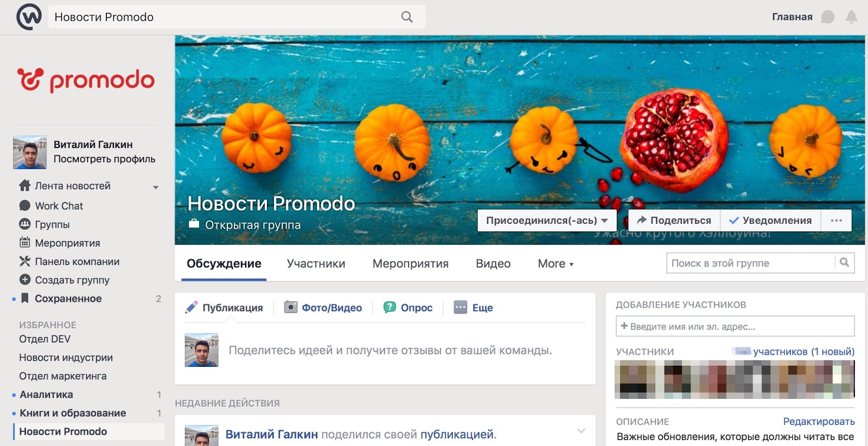Click the plus icon for Создать группу
The height and width of the screenshot is (446, 868).
pos(25,280)
